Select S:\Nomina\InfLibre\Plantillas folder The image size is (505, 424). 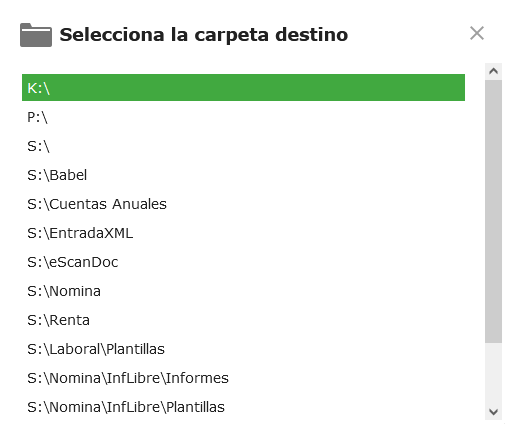(x=243, y=407)
